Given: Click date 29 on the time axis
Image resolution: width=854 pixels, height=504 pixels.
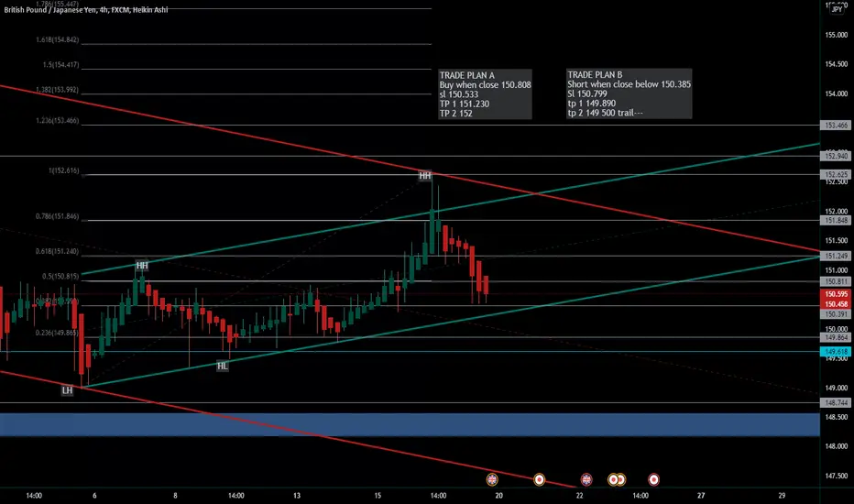Looking at the screenshot, I should pos(782,495).
